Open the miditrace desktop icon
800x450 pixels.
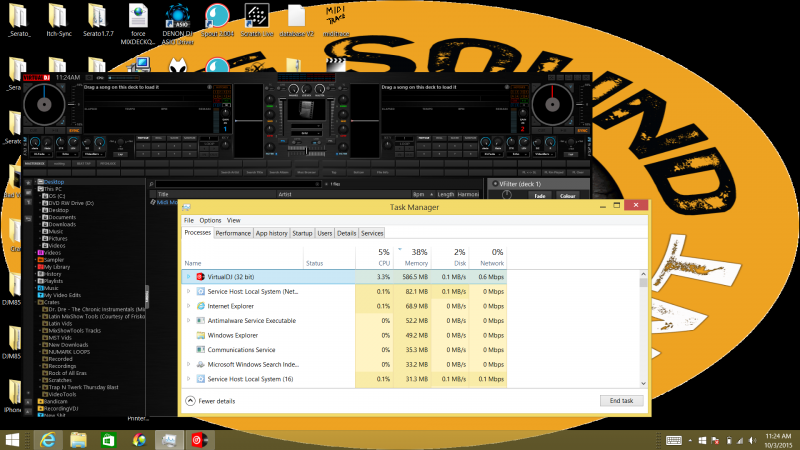click(x=336, y=20)
